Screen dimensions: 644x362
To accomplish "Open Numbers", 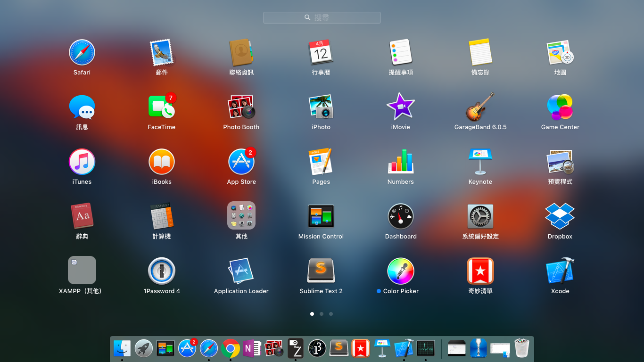I will coord(401,162).
